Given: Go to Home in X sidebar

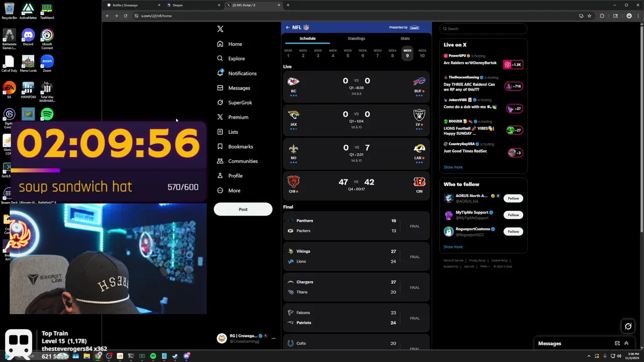Looking at the screenshot, I should click(x=229, y=44).
